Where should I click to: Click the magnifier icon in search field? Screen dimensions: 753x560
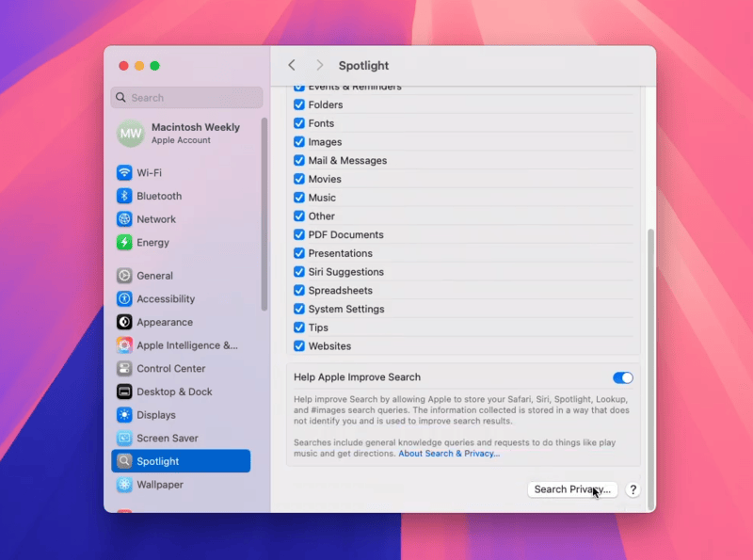pos(121,98)
